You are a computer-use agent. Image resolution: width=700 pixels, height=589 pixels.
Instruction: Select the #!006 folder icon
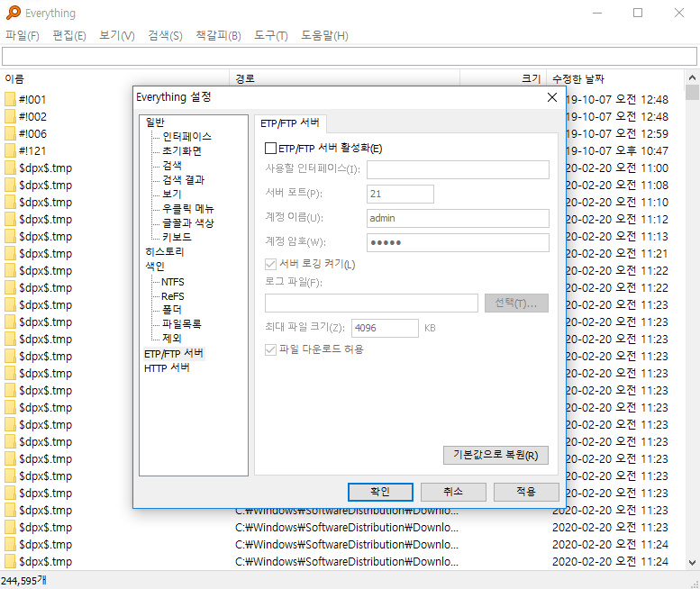[10, 133]
